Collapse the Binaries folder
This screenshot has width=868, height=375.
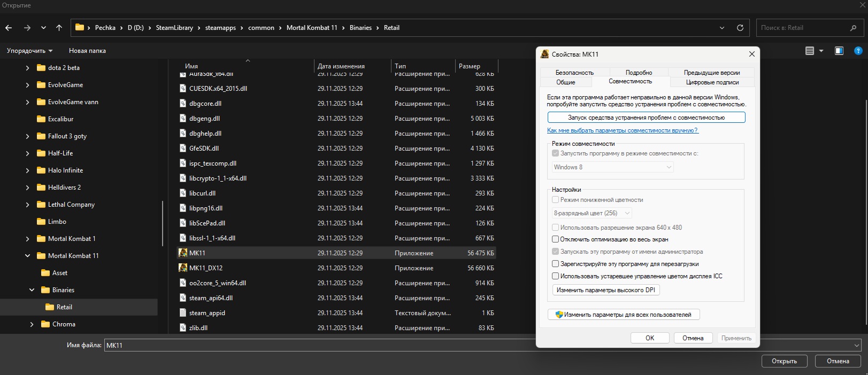pos(32,290)
